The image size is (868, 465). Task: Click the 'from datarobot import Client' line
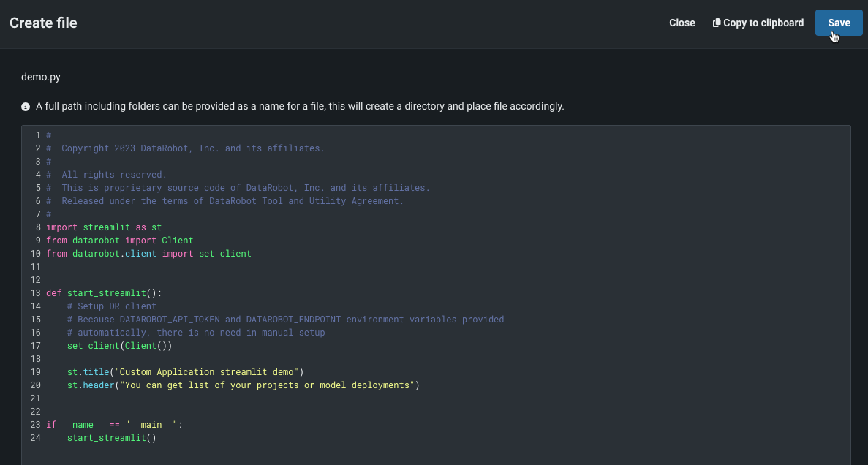119,241
